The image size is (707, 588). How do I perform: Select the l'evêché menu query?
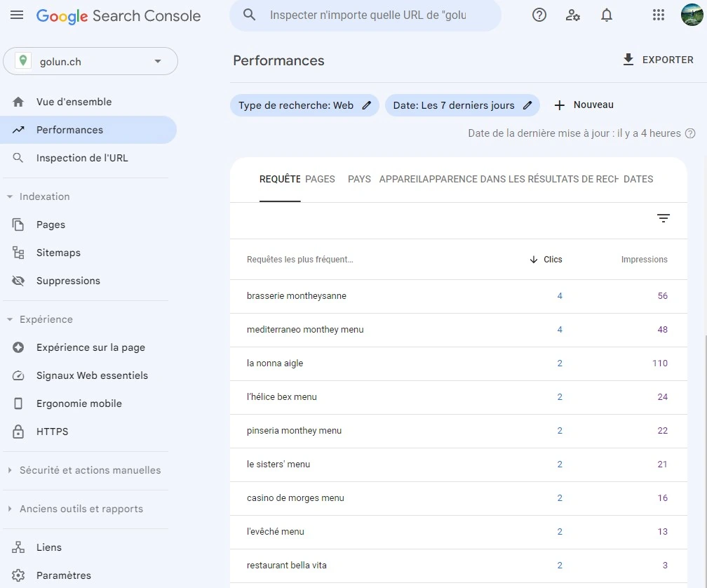459,532
